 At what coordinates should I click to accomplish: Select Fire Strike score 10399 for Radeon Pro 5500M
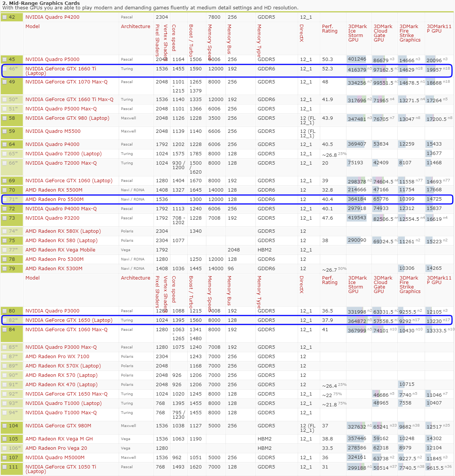tap(407, 199)
